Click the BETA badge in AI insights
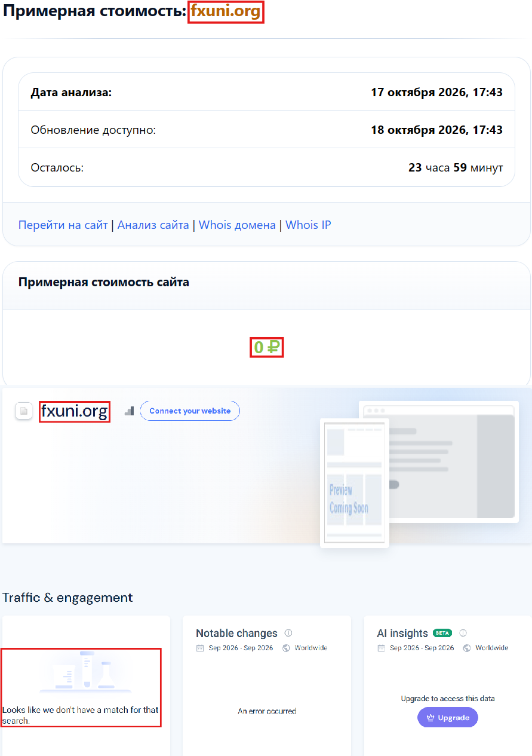 click(442, 633)
